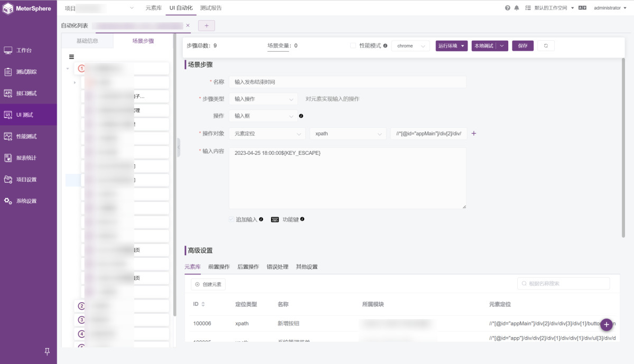Screen dimensions: 634x364
Task: Click the info icon beside 操作 dropdown
Action: [x=301, y=116]
